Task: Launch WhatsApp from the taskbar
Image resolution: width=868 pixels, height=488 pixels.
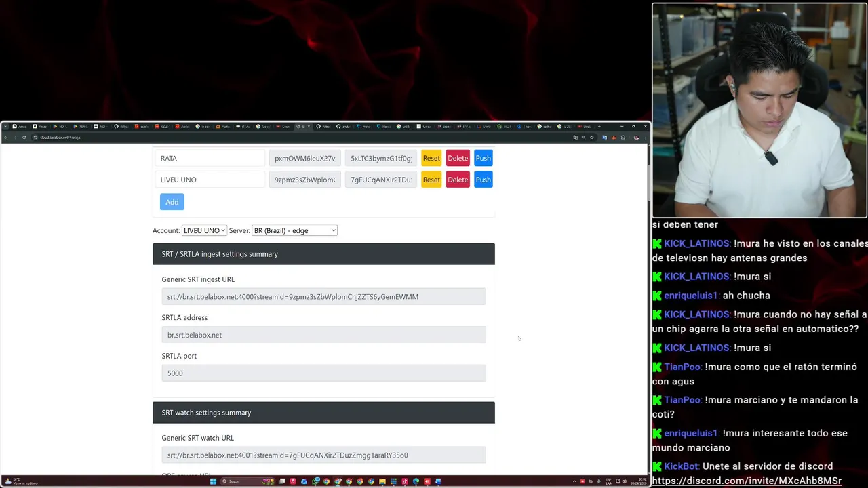Action: pos(315,481)
